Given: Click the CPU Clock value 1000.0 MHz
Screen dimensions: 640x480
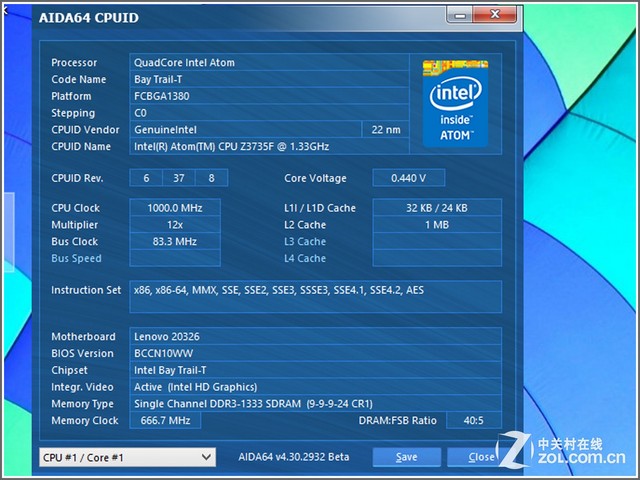Looking at the screenshot, I should (175, 208).
